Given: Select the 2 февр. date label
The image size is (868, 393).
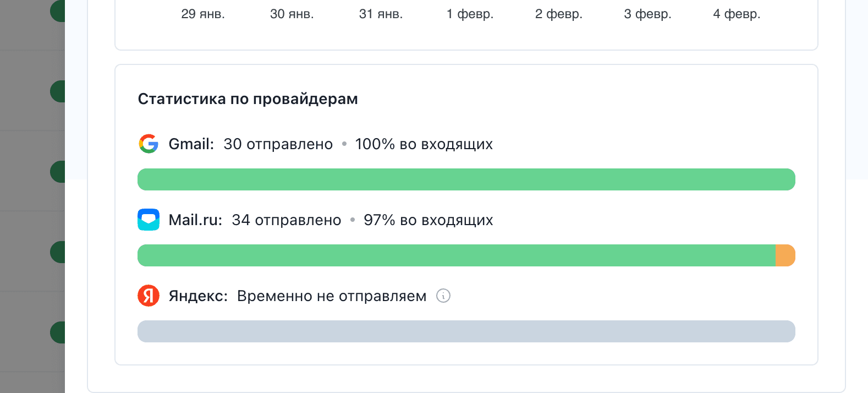Looking at the screenshot, I should tap(558, 14).
